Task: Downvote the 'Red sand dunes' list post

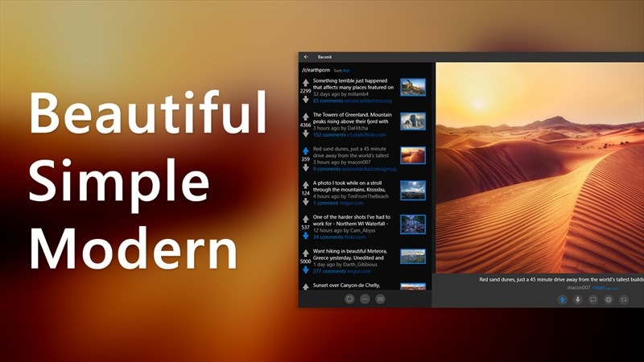Action: (x=306, y=167)
